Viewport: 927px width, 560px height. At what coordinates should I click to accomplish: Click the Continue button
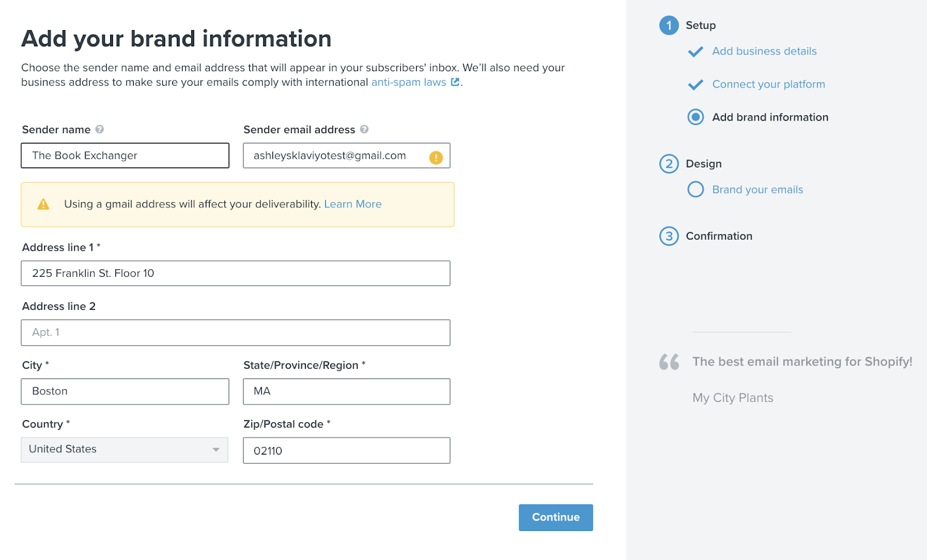coord(556,517)
